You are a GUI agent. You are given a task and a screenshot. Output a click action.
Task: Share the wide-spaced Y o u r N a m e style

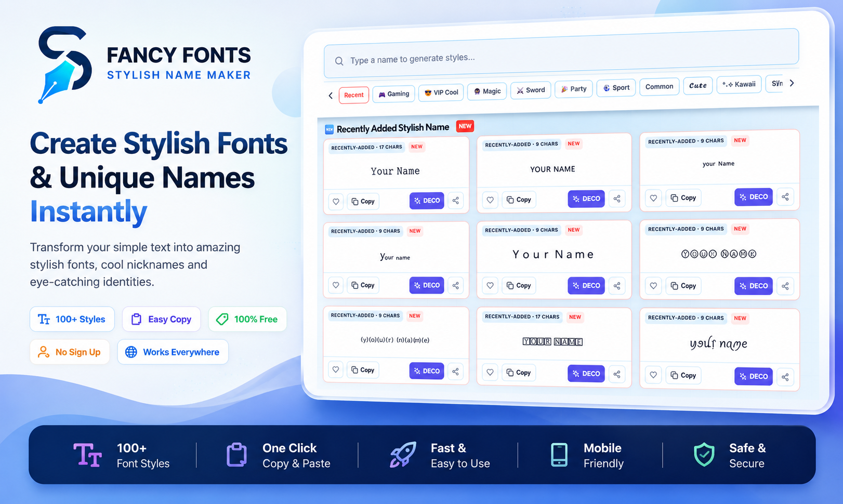[x=617, y=286]
